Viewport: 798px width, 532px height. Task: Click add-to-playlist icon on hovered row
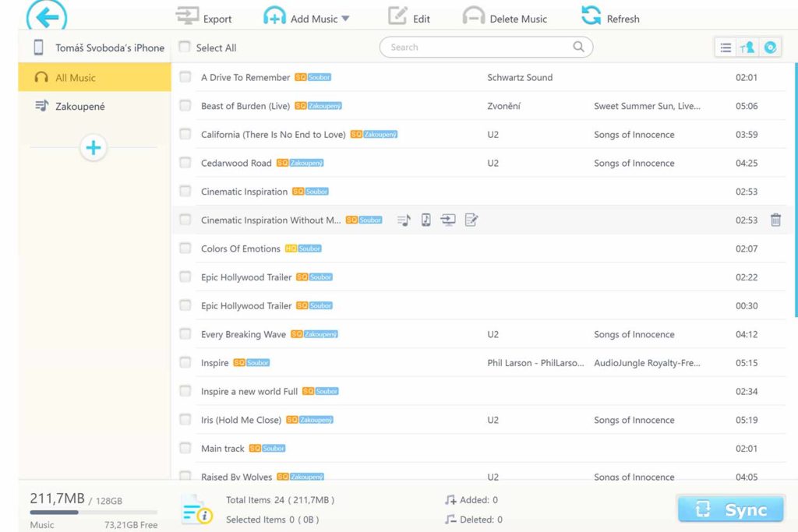(x=404, y=220)
